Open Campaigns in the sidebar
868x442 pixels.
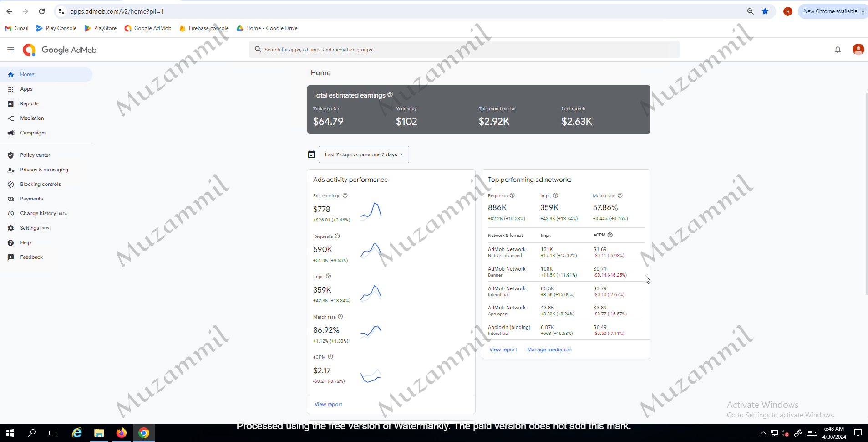[46, 133]
